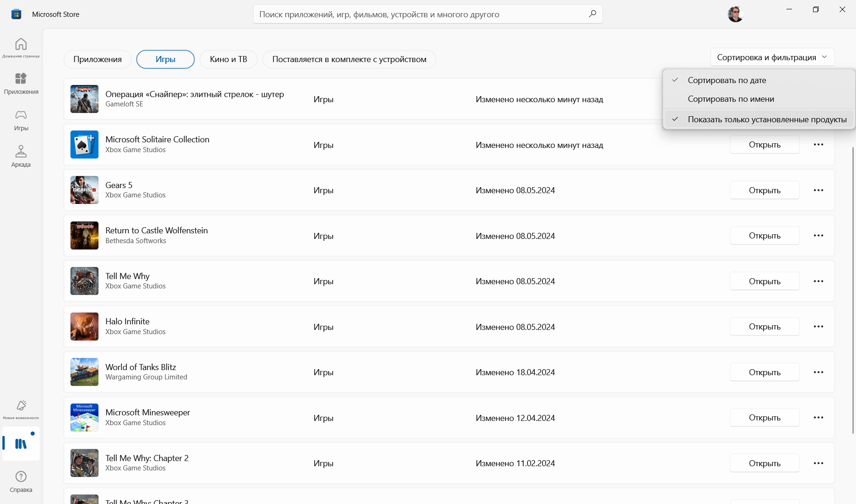
Task: Click Открыть for Gears 5
Action: (x=765, y=190)
